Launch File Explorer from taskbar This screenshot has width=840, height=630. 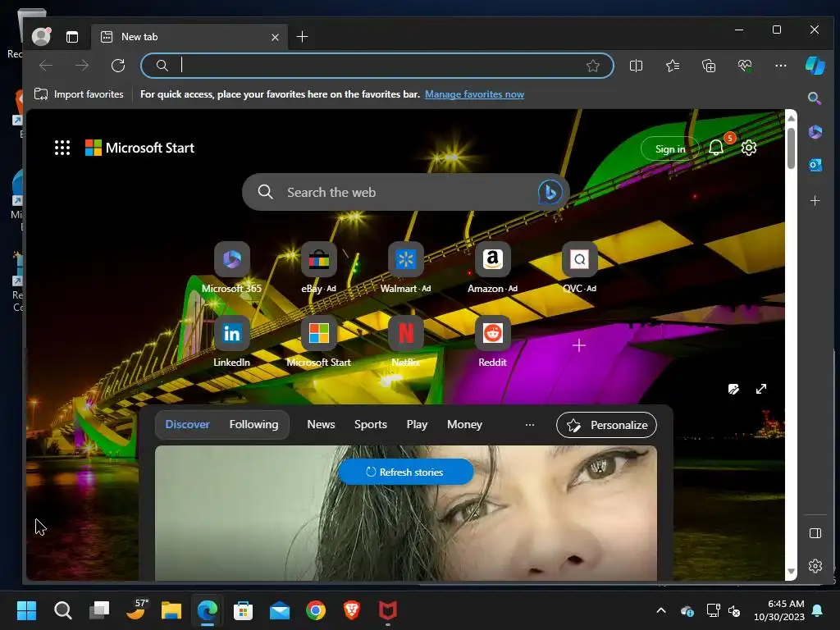click(171, 610)
